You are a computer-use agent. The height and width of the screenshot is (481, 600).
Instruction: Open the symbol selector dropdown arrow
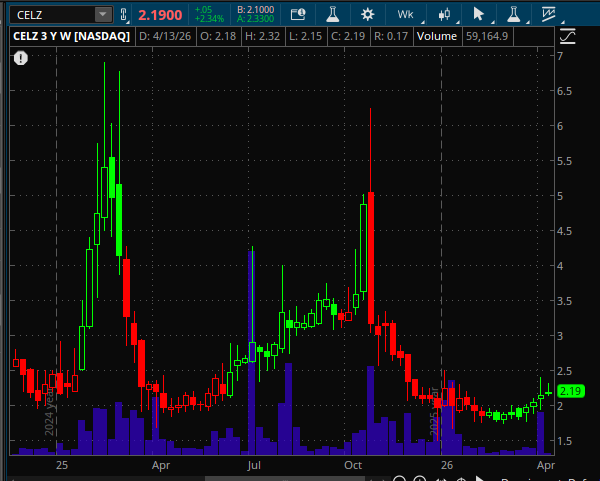tap(103, 15)
